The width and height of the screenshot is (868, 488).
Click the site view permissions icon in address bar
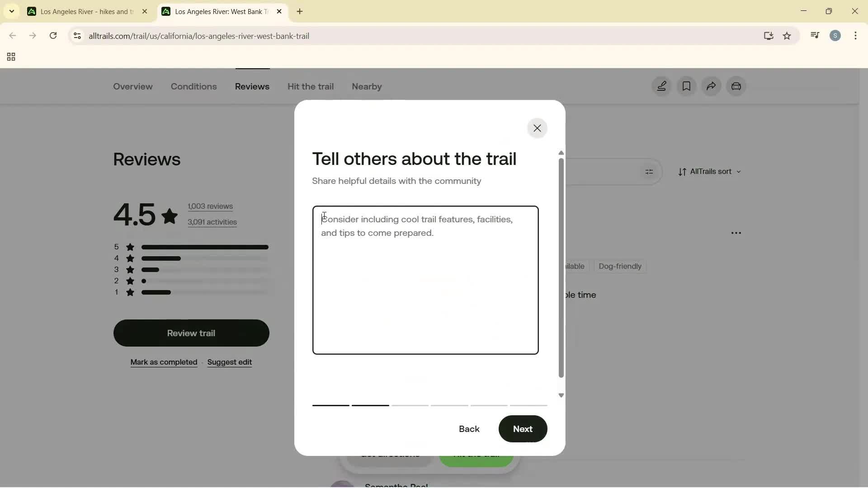tap(77, 36)
